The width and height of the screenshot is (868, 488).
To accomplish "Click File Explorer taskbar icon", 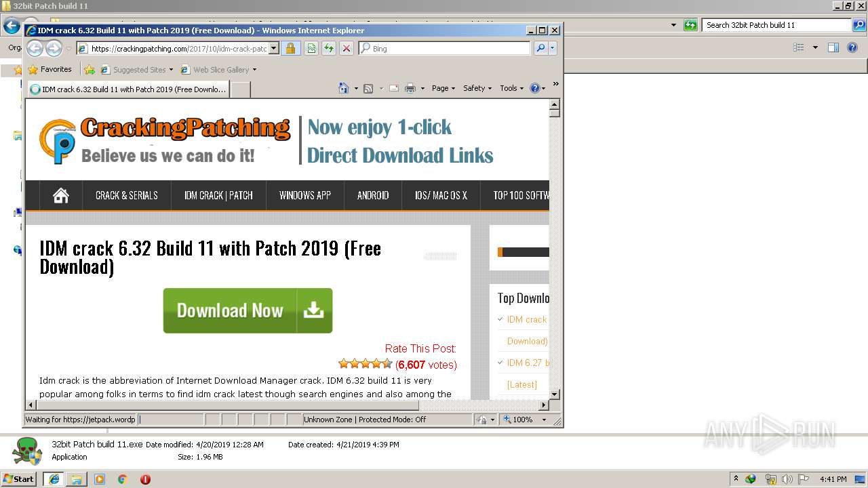I will click(x=77, y=479).
